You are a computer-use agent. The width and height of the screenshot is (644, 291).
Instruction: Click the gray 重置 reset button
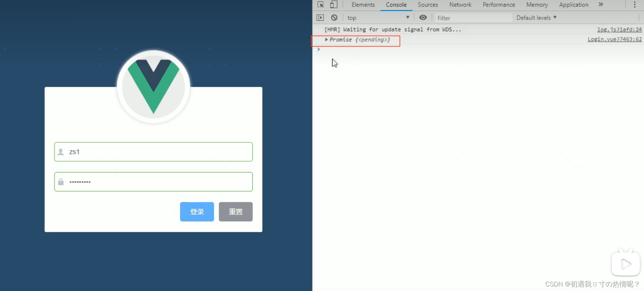coord(236,212)
